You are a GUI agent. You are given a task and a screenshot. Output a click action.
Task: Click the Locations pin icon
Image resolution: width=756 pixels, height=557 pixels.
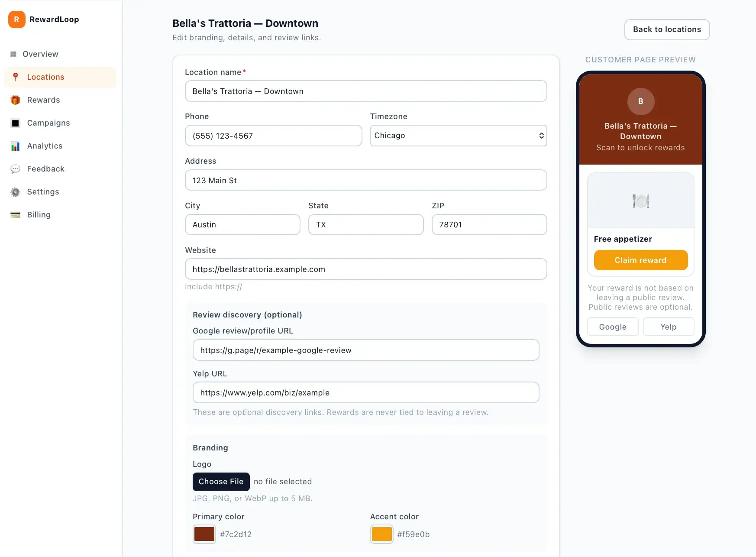click(x=16, y=77)
